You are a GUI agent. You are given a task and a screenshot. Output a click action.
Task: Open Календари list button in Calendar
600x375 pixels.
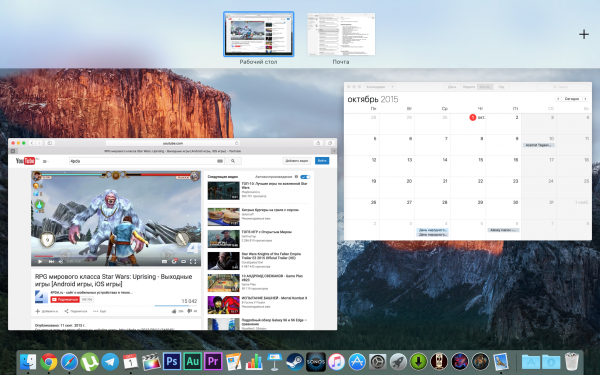(376, 87)
